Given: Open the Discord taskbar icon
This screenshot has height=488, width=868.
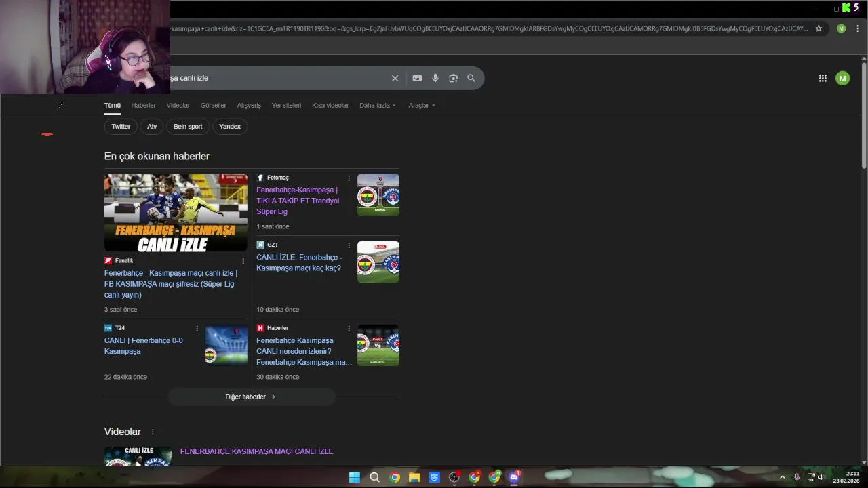Looking at the screenshot, I should [x=514, y=477].
